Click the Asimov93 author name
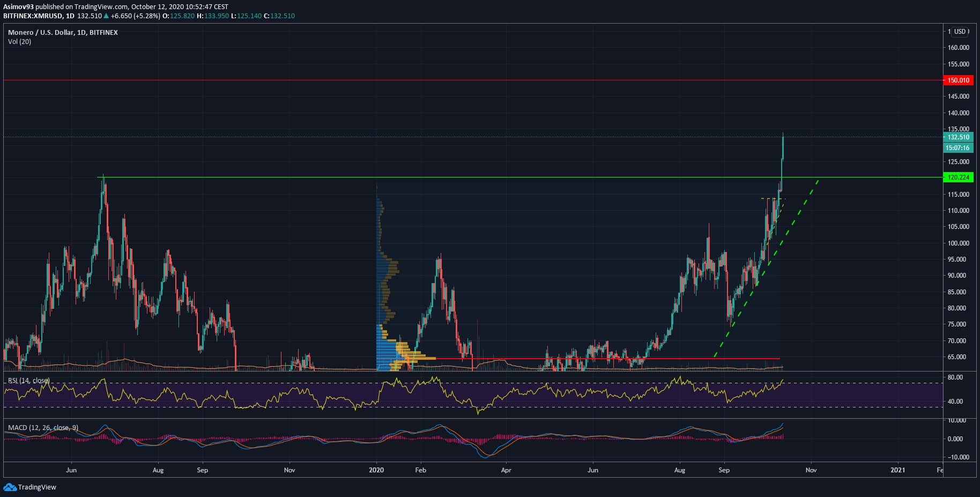This screenshot has height=497, width=980. point(18,7)
